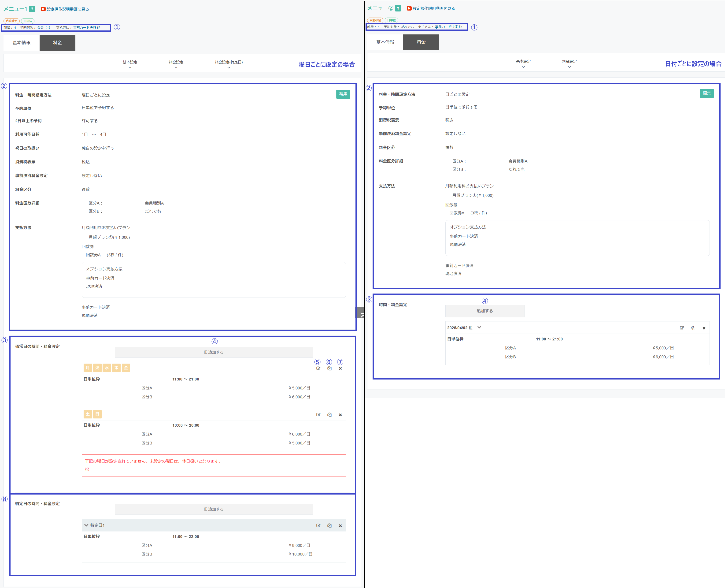Copy the 特定日1 price setting

click(x=329, y=525)
